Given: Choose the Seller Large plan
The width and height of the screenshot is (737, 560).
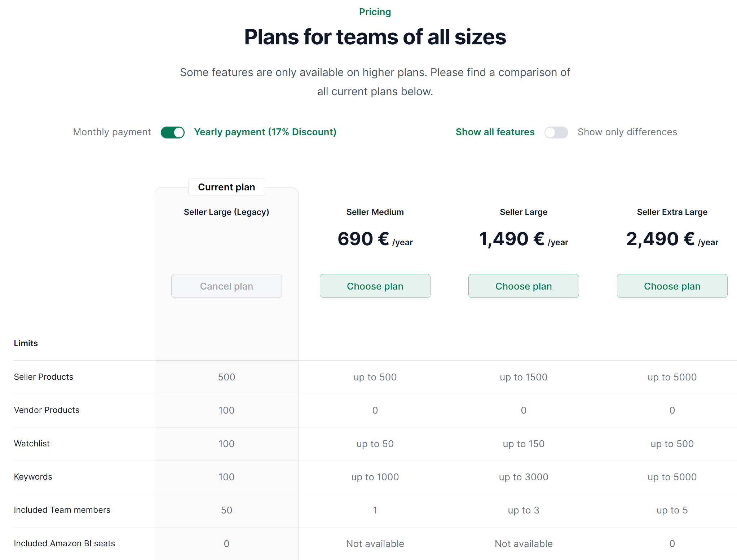Looking at the screenshot, I should click(x=524, y=286).
